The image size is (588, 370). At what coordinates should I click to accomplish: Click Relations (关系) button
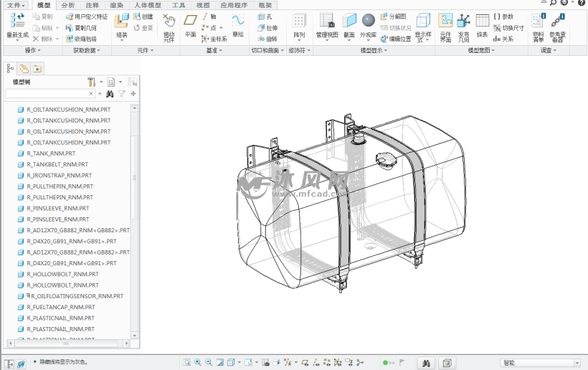click(x=503, y=39)
